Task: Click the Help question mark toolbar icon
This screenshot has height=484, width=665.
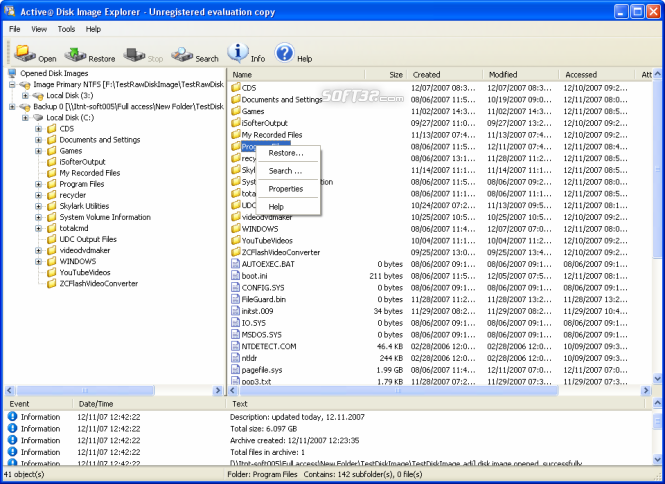Action: click(284, 53)
